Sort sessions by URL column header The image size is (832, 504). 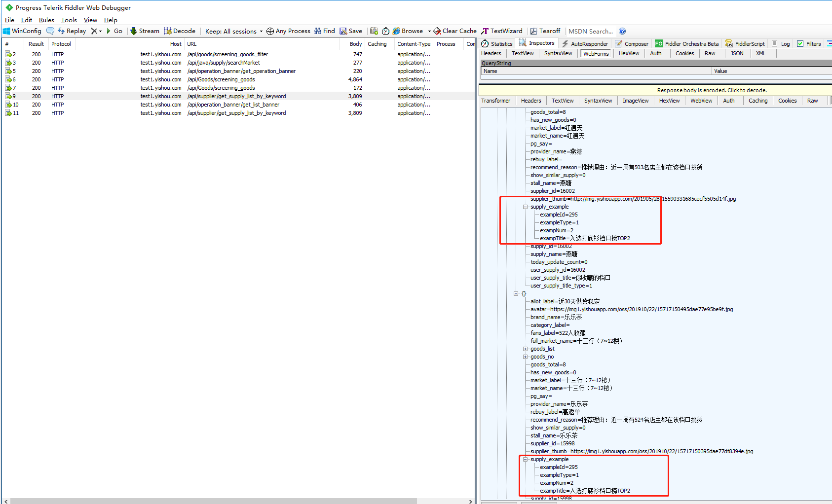(262, 44)
